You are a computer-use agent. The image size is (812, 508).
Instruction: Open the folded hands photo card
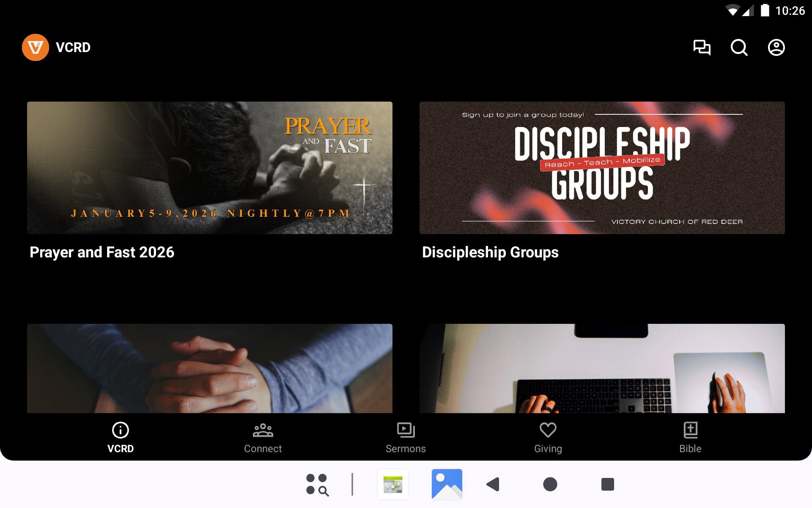[x=210, y=368]
